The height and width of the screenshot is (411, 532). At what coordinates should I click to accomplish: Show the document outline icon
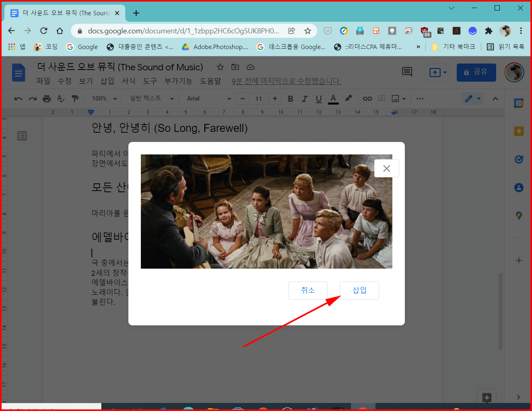(22, 136)
